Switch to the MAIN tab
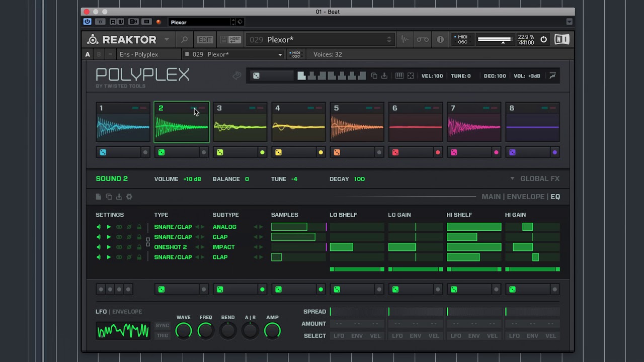This screenshot has width=644, height=362. pos(491,197)
